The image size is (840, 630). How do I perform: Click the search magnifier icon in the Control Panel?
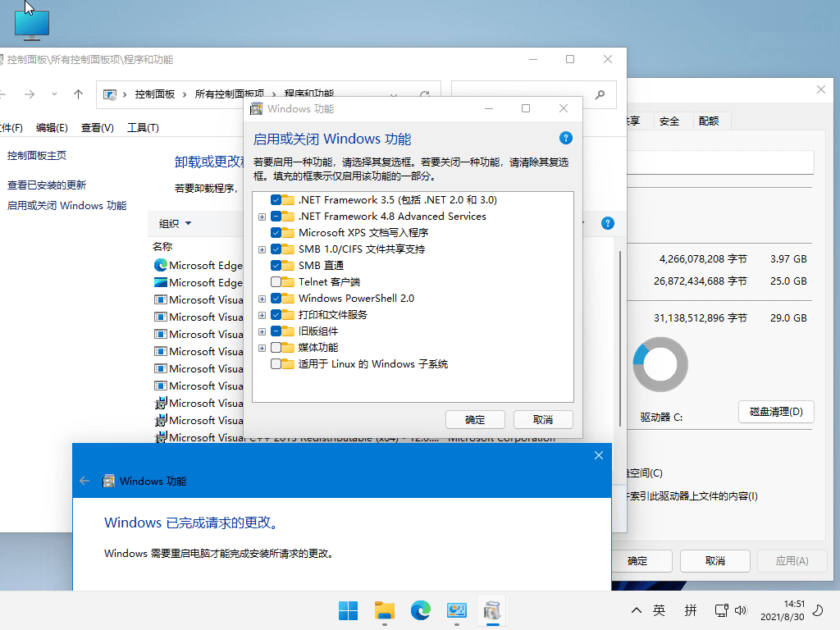click(600, 95)
